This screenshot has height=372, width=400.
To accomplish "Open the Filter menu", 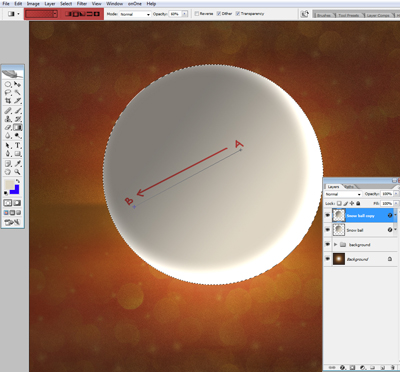I will 82,4.
